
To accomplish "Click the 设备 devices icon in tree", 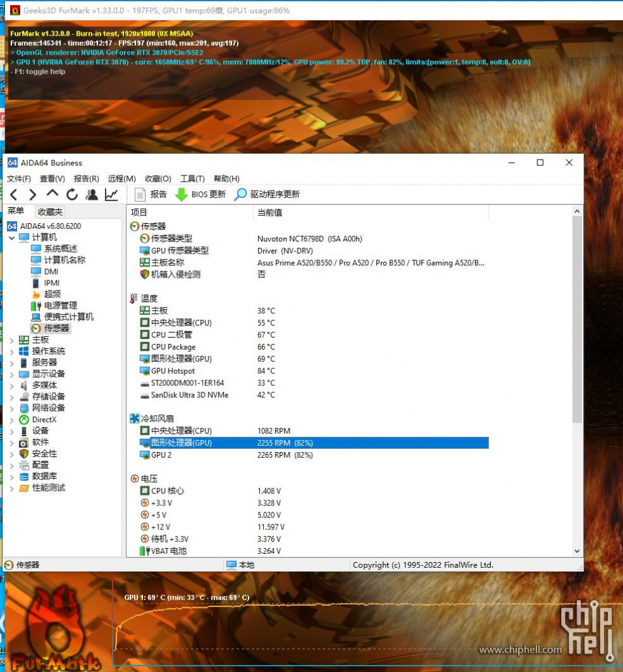I will pyautogui.click(x=24, y=430).
